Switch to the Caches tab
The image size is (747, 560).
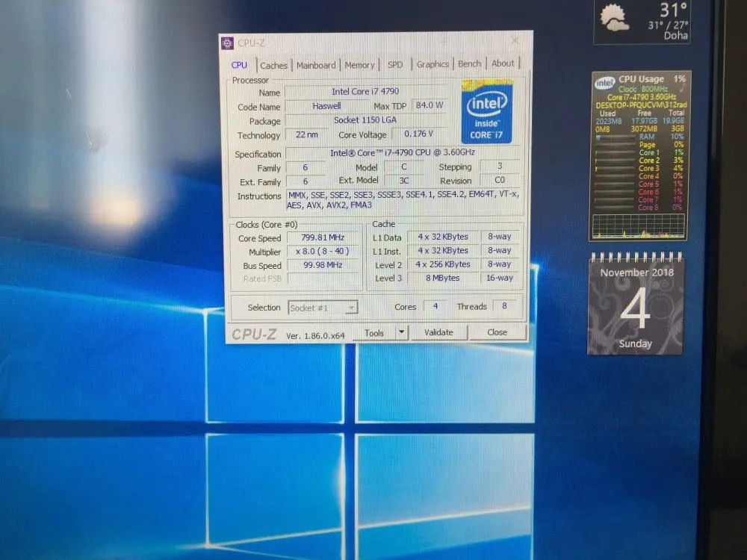point(273,65)
